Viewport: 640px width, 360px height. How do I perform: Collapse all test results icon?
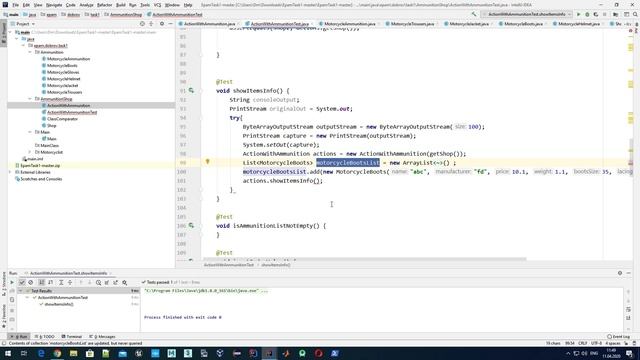tap(70, 282)
